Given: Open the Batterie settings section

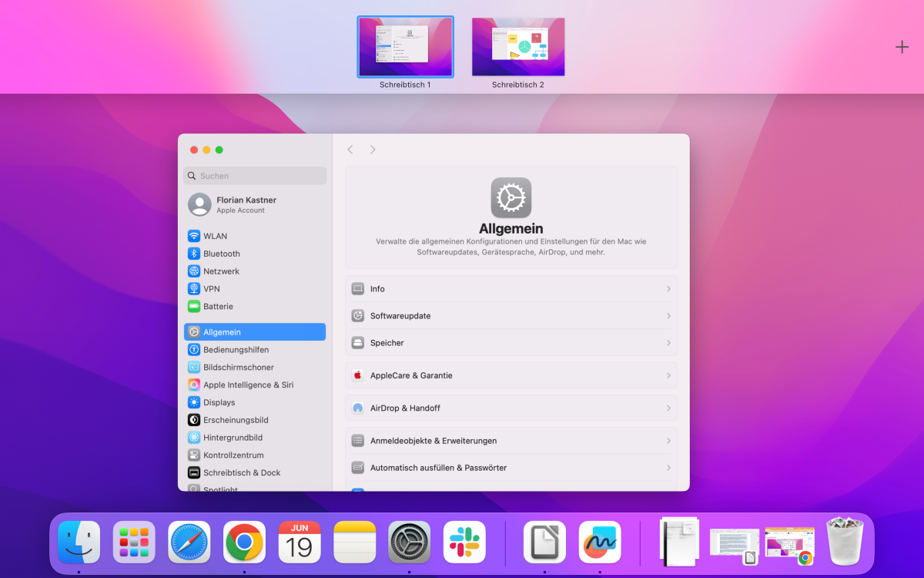Looking at the screenshot, I should coord(219,306).
